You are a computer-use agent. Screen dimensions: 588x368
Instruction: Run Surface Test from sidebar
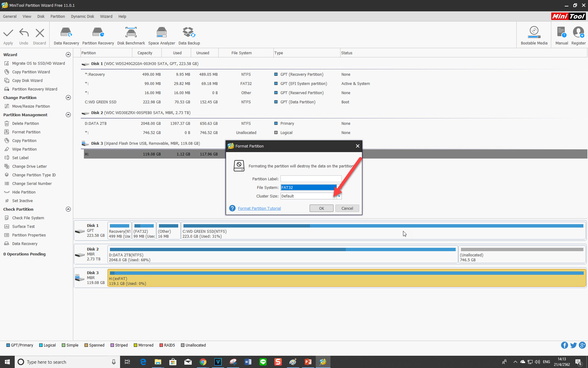(x=23, y=226)
